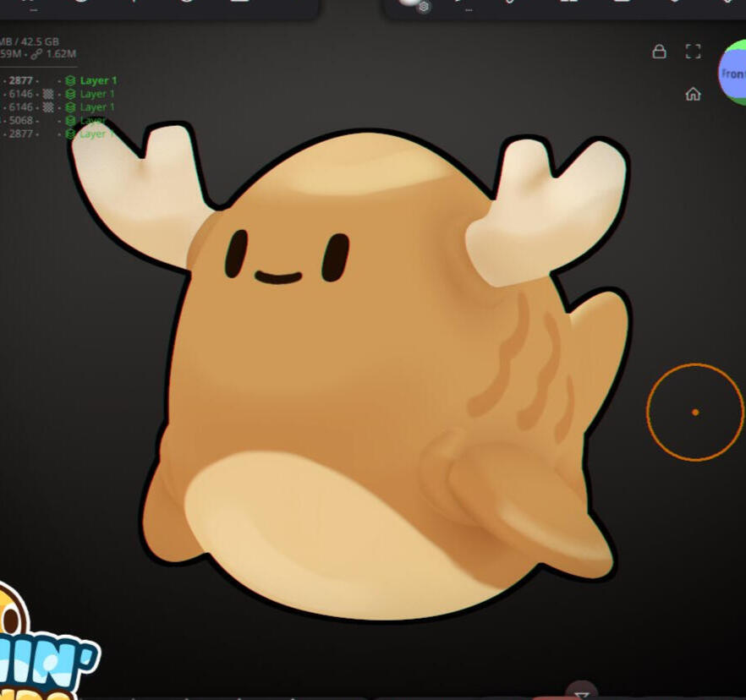The height and width of the screenshot is (700, 746).
Task: Click the center dot of the orange brush circle
Action: 695,413
